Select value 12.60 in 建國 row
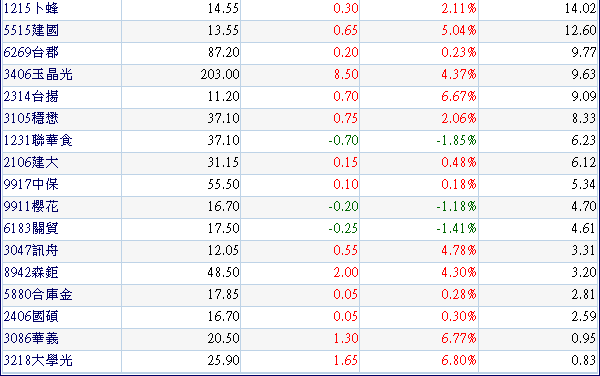The height and width of the screenshot is (376, 600). pyautogui.click(x=580, y=30)
